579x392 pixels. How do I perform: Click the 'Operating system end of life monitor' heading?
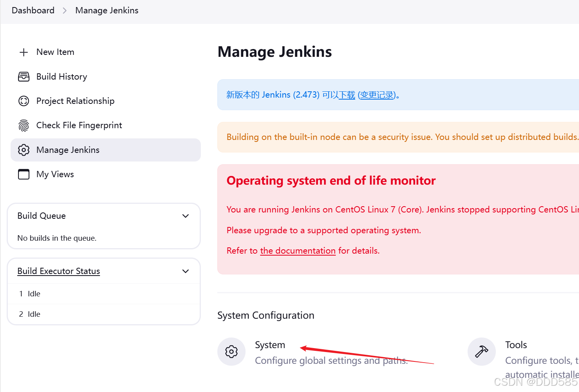(x=331, y=181)
